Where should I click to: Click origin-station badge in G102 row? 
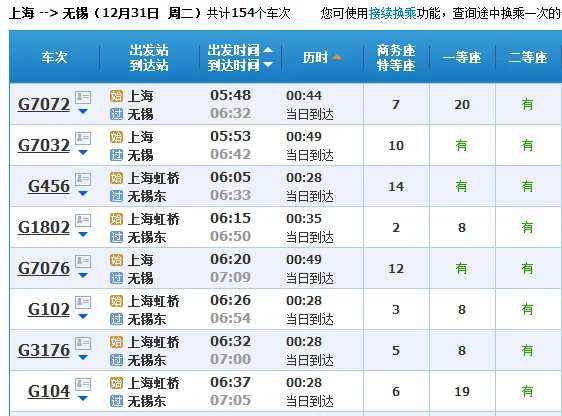116,301
